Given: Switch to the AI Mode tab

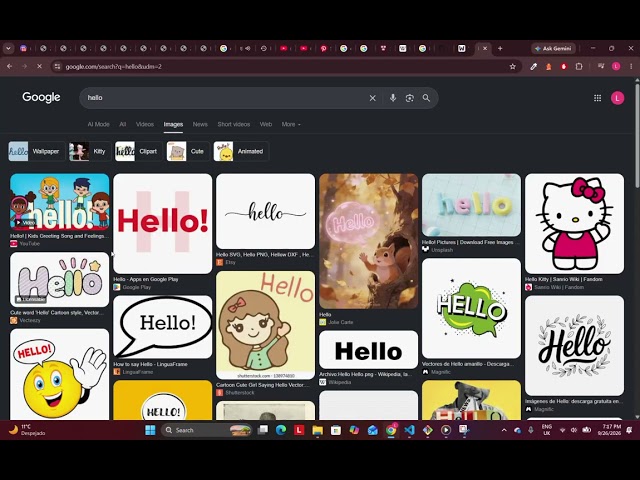Looking at the screenshot, I should pyautogui.click(x=98, y=124).
